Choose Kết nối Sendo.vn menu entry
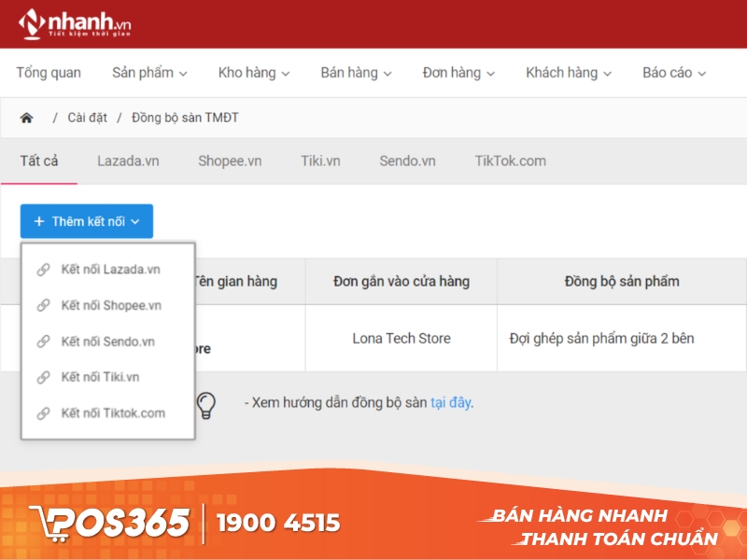 (x=108, y=342)
